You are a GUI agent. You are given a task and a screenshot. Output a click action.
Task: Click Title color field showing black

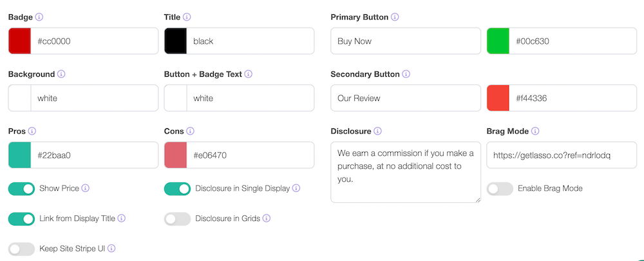coord(251,41)
